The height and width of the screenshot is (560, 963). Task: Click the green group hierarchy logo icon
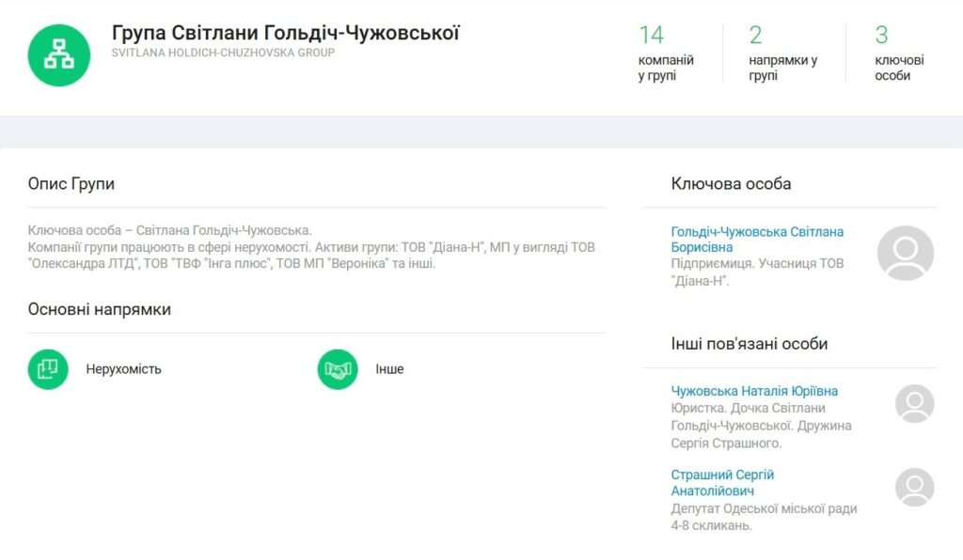pyautogui.click(x=59, y=55)
